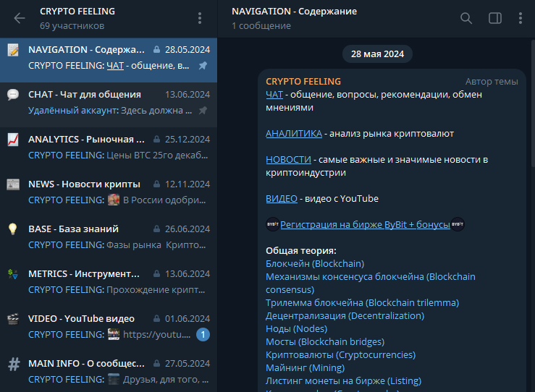Click the CRYPTO FEELING sender name in message
Image resolution: width=535 pixels, height=392 pixels.
[x=303, y=82]
